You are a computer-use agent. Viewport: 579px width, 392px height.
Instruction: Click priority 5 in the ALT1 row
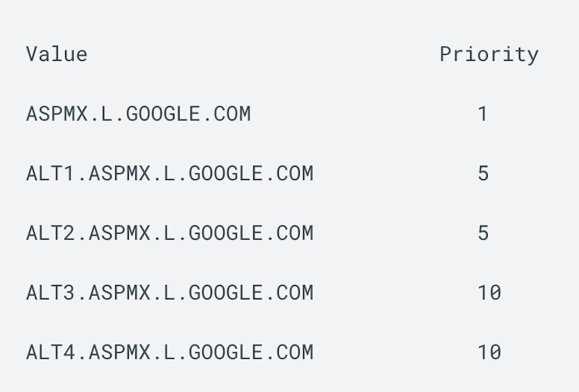[483, 174]
